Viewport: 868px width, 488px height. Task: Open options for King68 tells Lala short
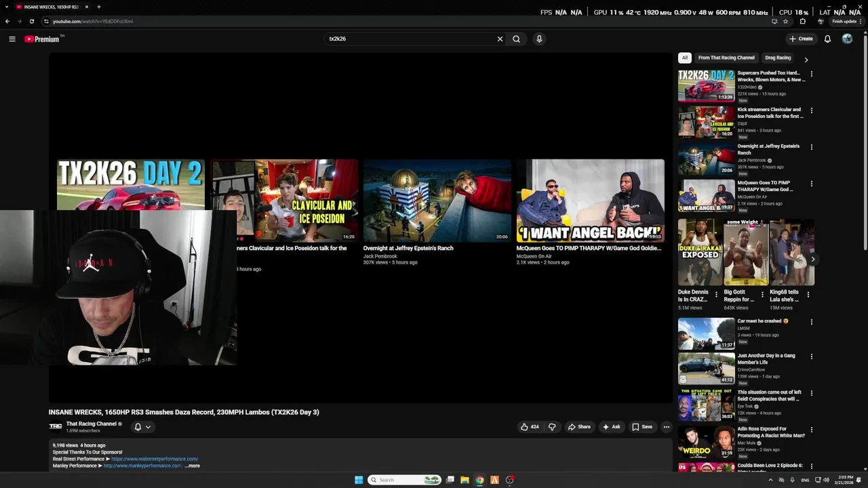808,295
